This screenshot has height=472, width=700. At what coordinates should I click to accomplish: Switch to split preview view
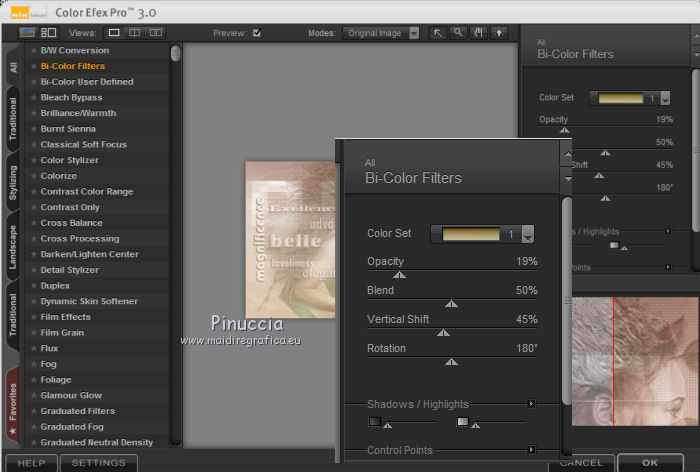point(135,33)
